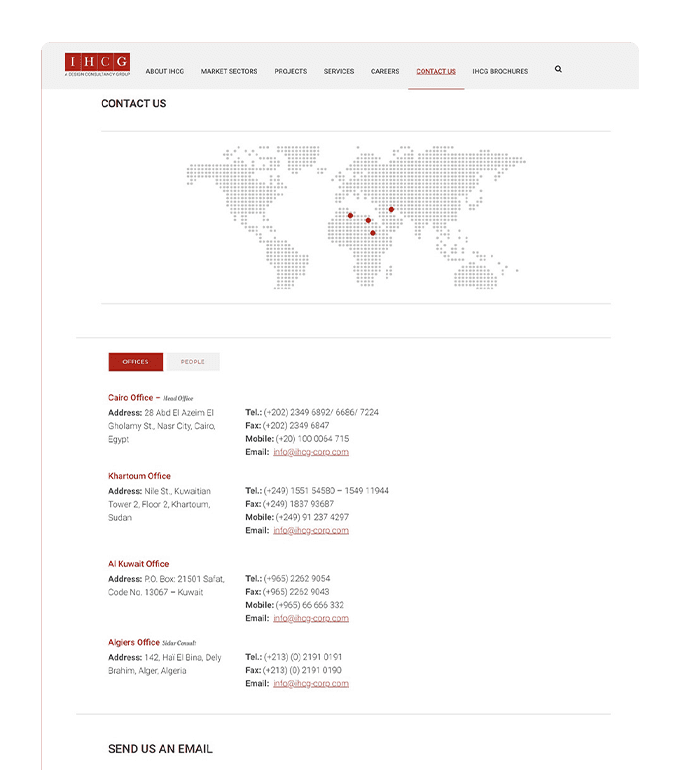Click the Khartoum Office email link

coord(311,530)
